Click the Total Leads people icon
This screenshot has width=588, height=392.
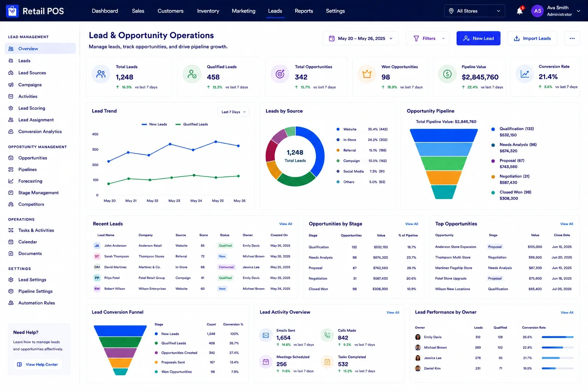click(x=101, y=74)
